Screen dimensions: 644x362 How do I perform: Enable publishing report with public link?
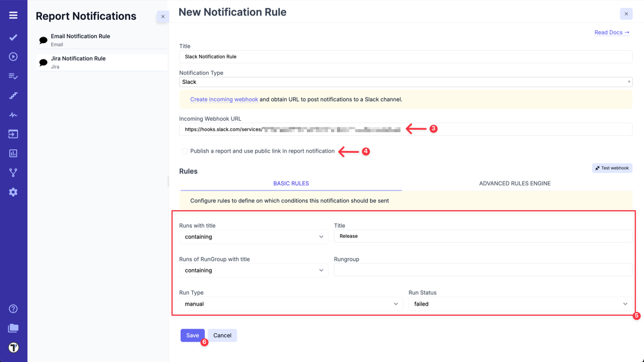click(x=185, y=151)
